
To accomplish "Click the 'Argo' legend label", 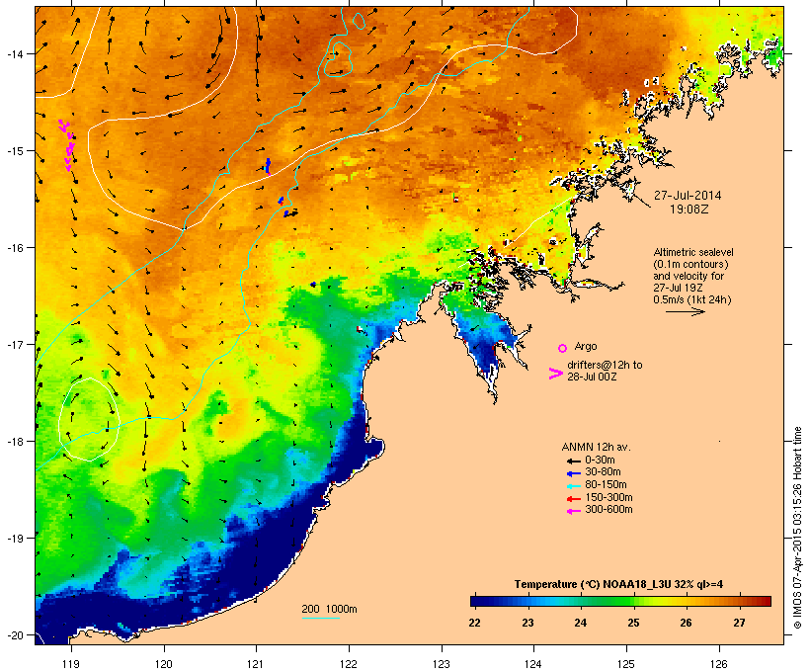I will pyautogui.click(x=586, y=346).
